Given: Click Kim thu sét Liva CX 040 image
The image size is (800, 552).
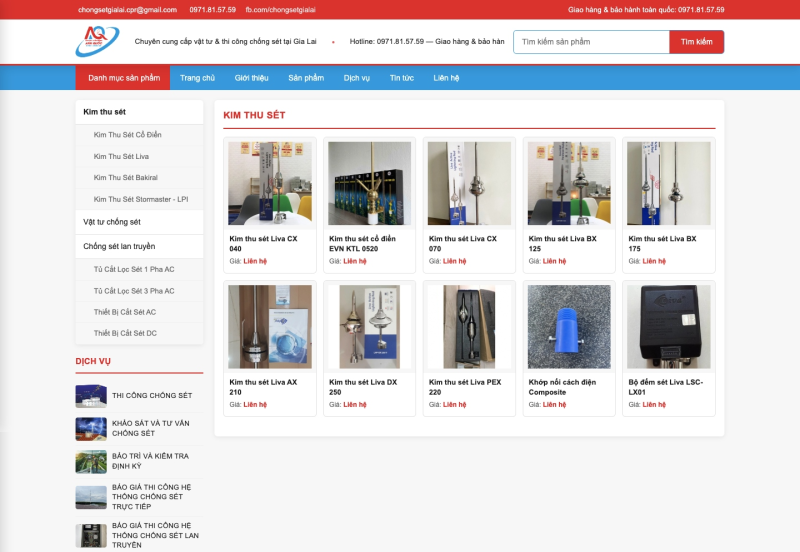Looking at the screenshot, I should click(x=270, y=183).
